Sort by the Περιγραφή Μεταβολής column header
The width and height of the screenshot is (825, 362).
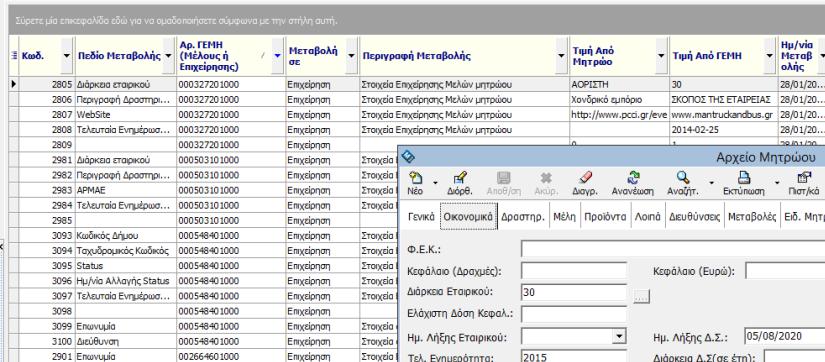point(416,56)
